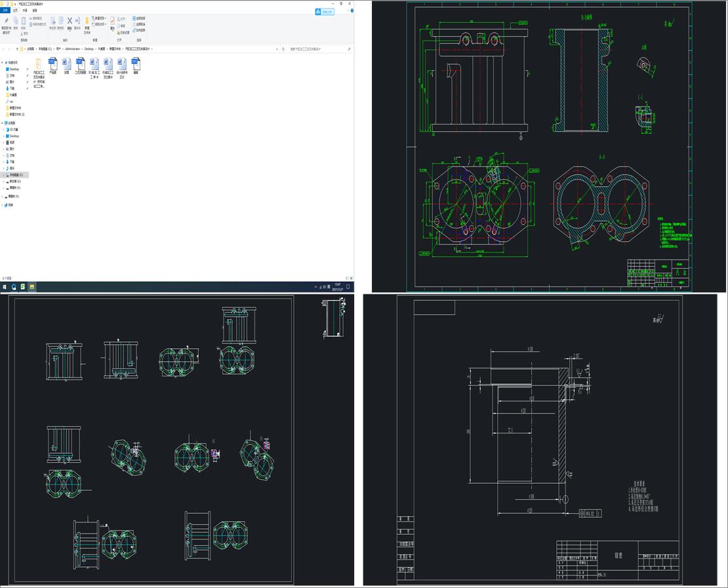The height and width of the screenshot is (588, 728).
Task: Click the New Folder icon in ribbon
Action: tap(87, 22)
